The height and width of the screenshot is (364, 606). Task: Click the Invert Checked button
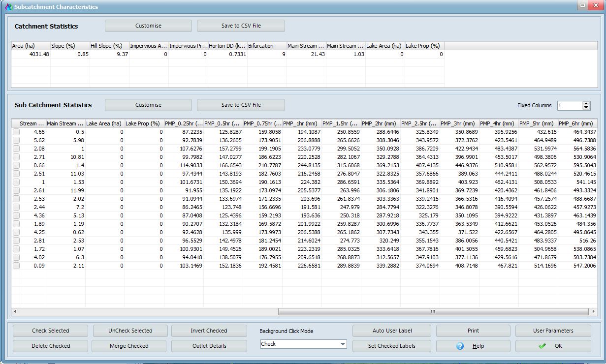(x=209, y=331)
